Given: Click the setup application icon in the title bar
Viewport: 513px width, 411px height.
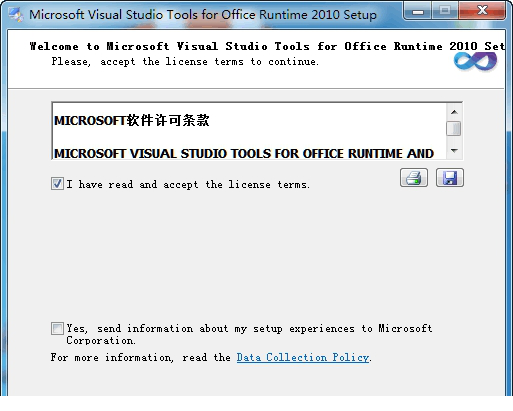Looking at the screenshot, I should (x=15, y=14).
